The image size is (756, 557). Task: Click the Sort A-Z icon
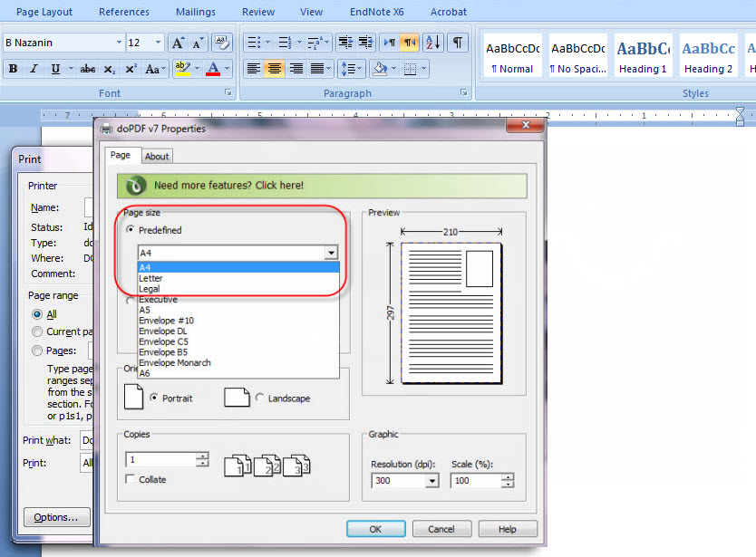tap(432, 43)
